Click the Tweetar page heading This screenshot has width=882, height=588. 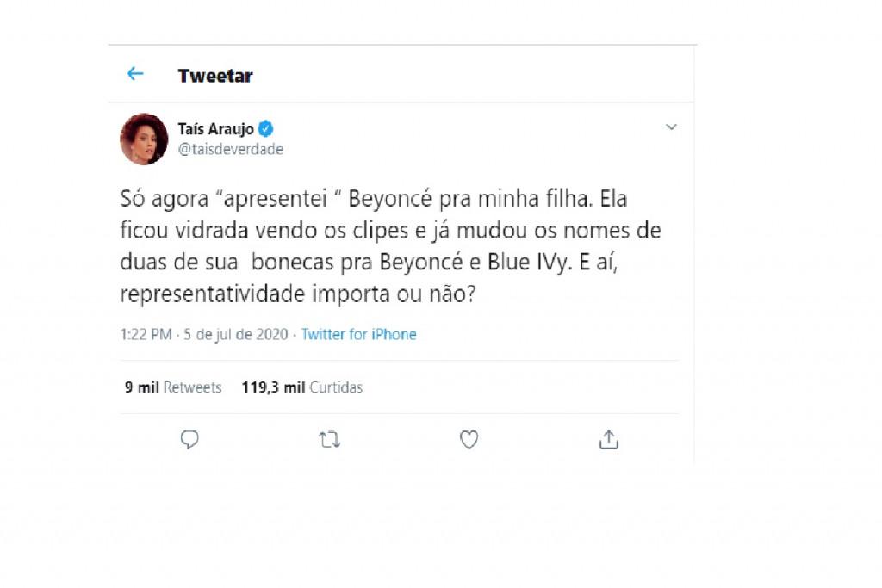(215, 76)
